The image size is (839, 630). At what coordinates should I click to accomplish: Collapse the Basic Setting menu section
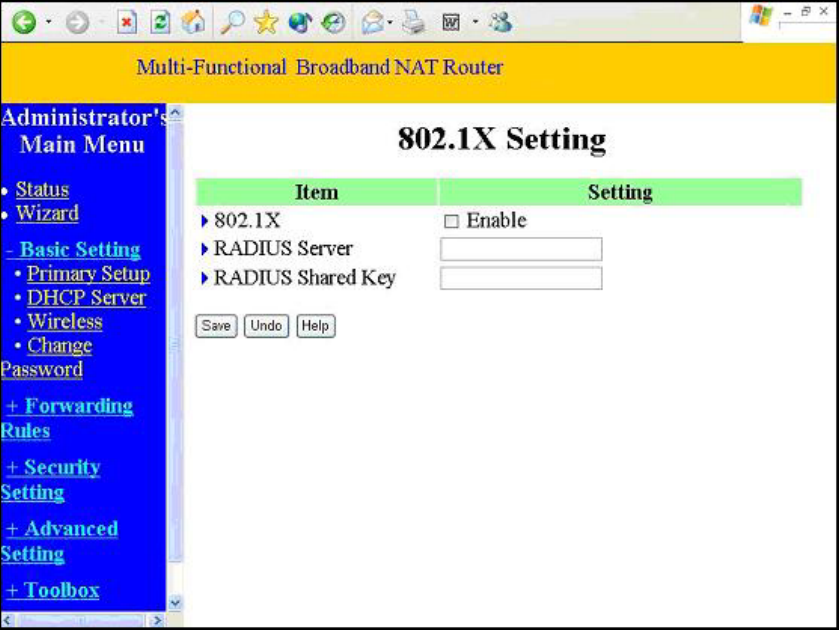(x=73, y=249)
